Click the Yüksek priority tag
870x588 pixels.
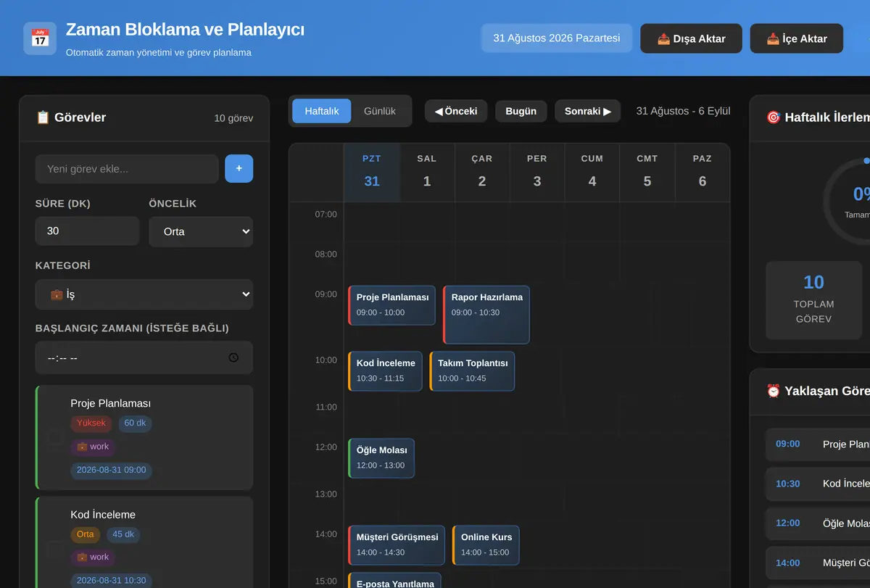[x=91, y=423]
